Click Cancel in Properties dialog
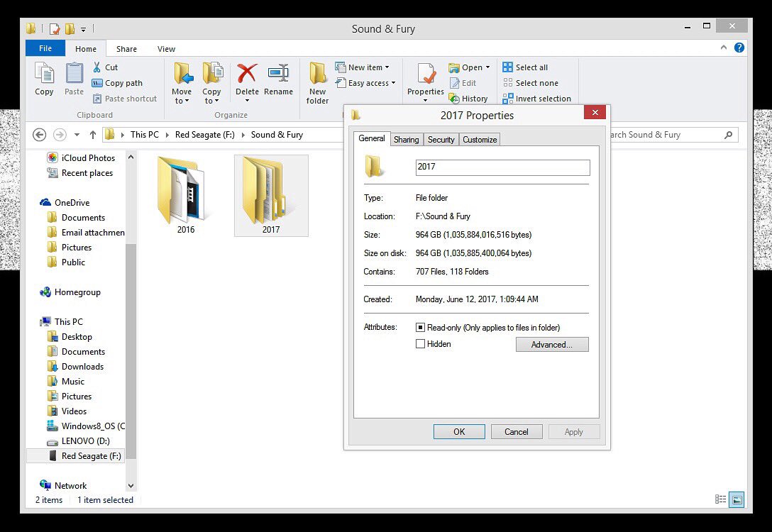 [517, 431]
